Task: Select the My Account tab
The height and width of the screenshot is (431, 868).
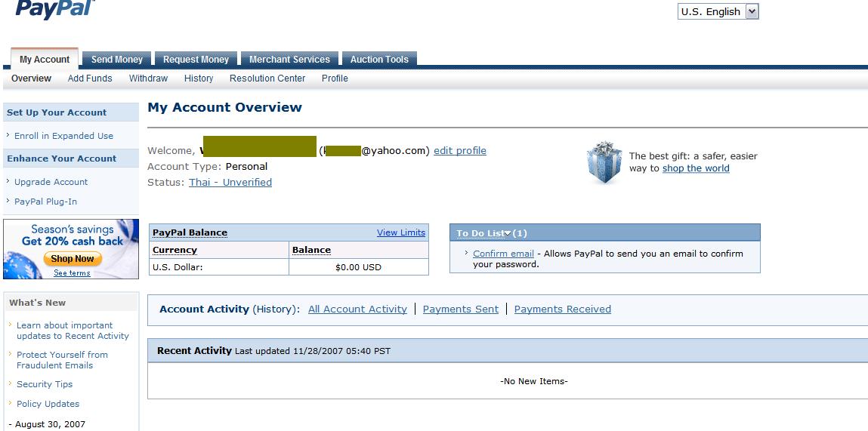Action: (45, 59)
